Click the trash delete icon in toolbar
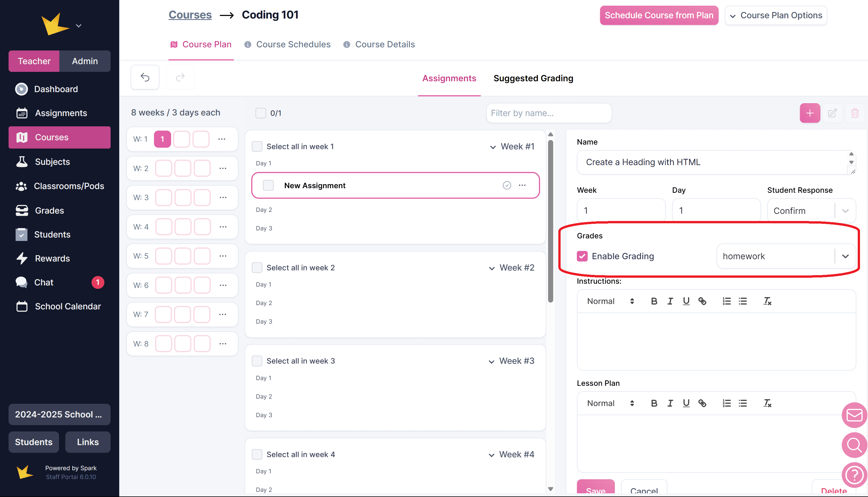 855,113
